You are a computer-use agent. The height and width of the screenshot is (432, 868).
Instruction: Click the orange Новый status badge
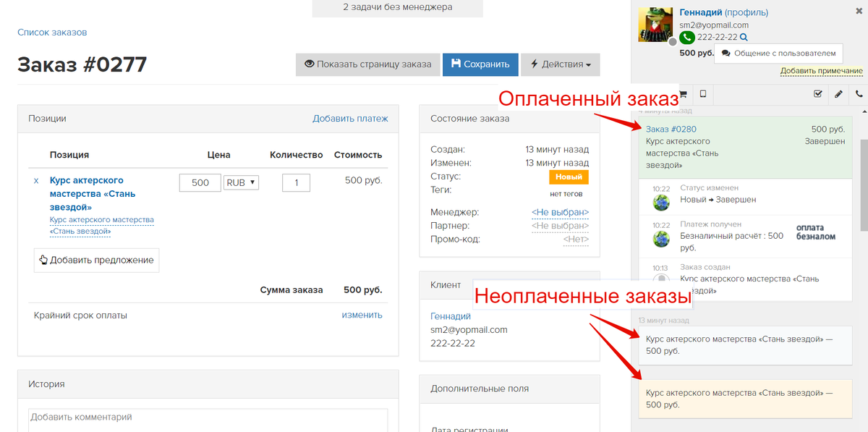(x=569, y=177)
